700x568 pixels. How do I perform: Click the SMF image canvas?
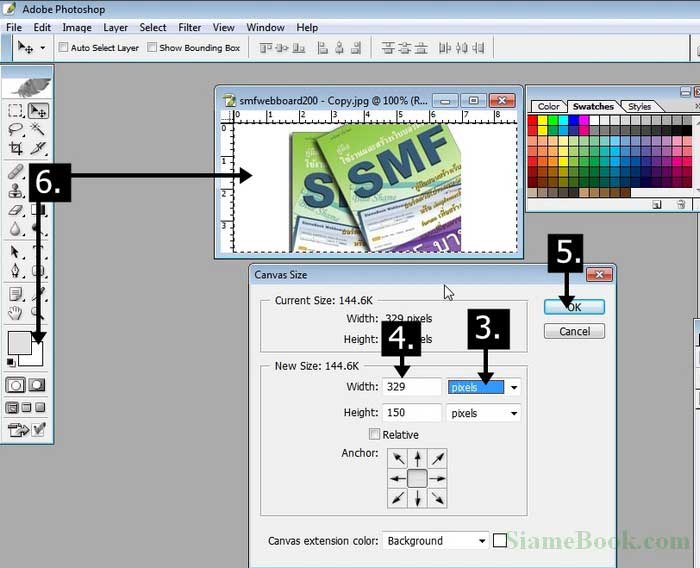tap(375, 188)
